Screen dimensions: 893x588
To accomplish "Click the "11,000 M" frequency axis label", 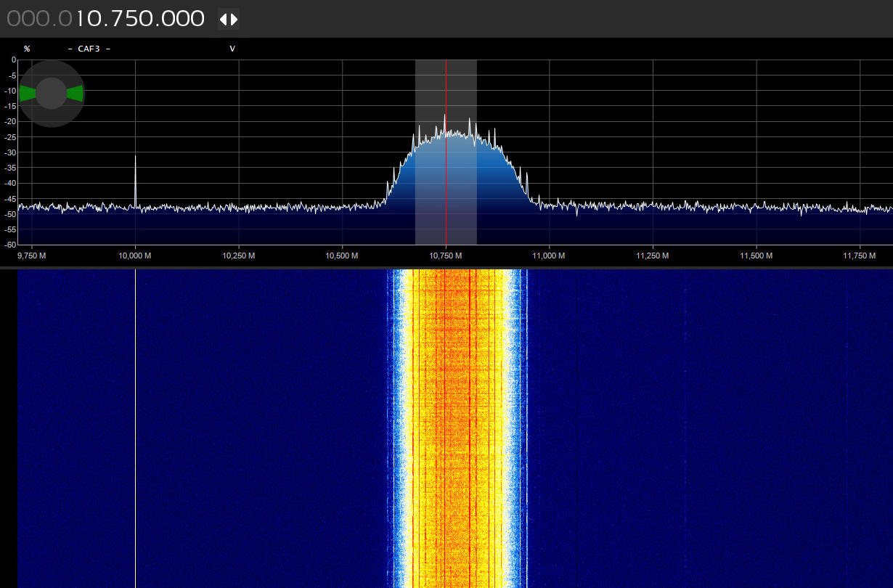I will pyautogui.click(x=549, y=256).
